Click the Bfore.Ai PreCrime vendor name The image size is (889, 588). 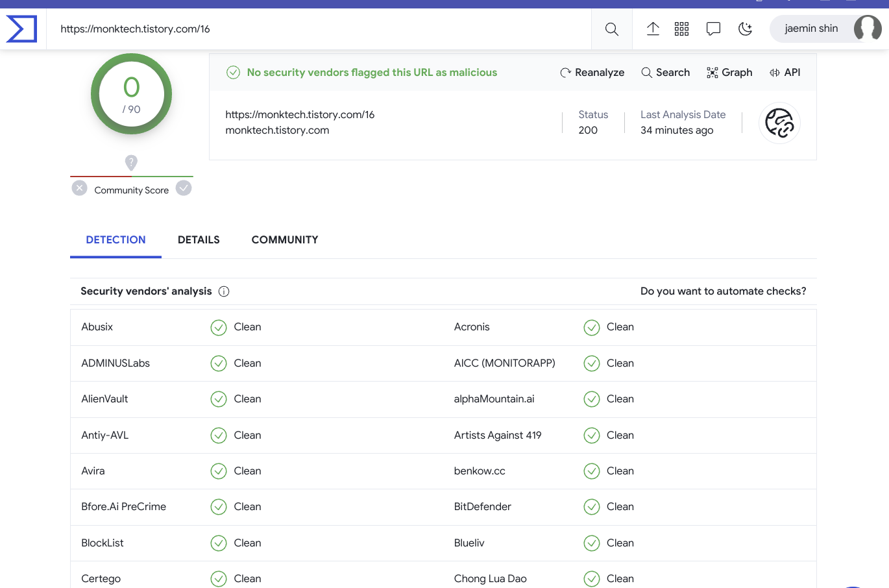[x=123, y=507]
